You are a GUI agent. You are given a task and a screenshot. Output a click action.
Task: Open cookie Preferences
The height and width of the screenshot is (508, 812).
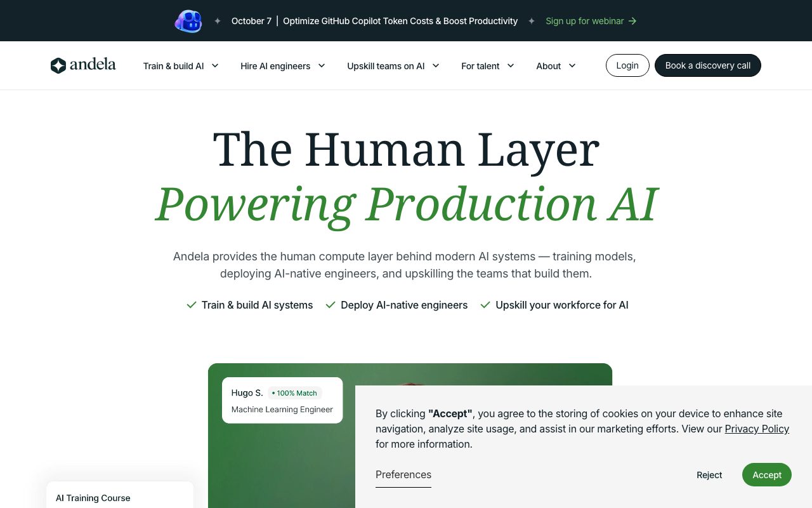pyautogui.click(x=403, y=475)
